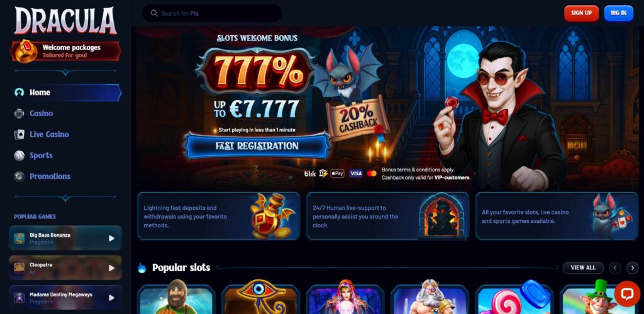Go to the Casino section
The height and width of the screenshot is (314, 644).
point(41,114)
